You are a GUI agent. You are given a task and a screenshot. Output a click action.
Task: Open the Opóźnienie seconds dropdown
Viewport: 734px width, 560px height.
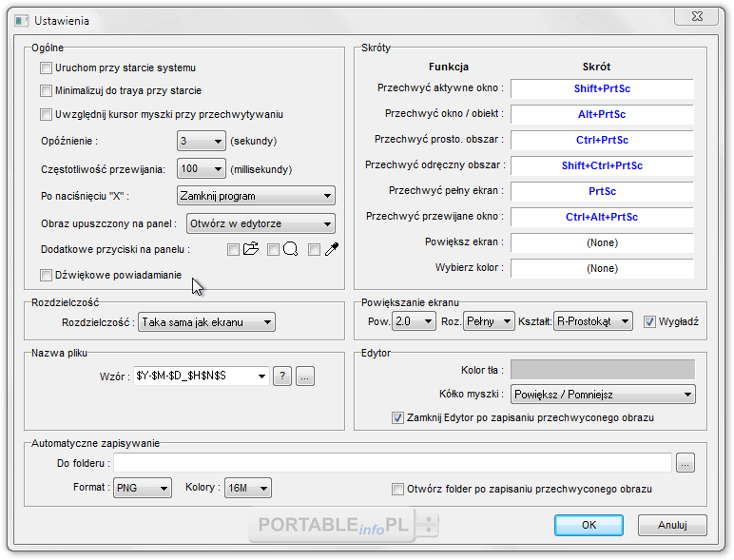click(202, 141)
